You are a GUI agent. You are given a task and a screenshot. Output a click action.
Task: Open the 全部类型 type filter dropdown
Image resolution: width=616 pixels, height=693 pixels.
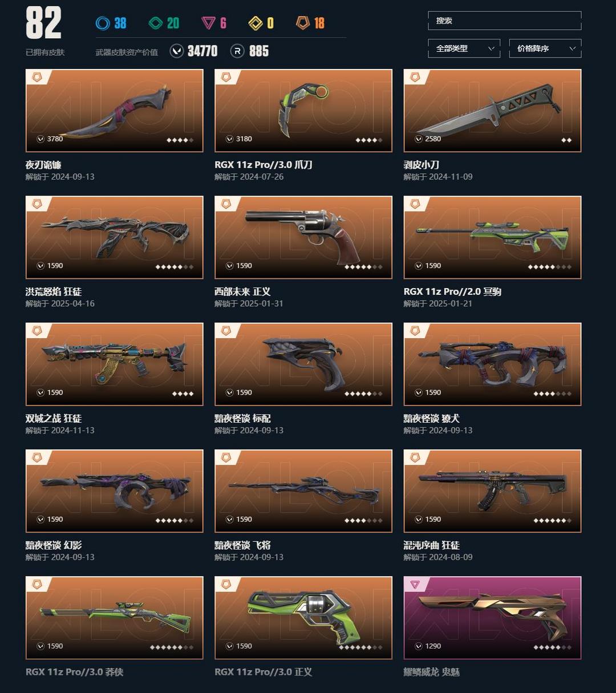pyautogui.click(x=464, y=48)
